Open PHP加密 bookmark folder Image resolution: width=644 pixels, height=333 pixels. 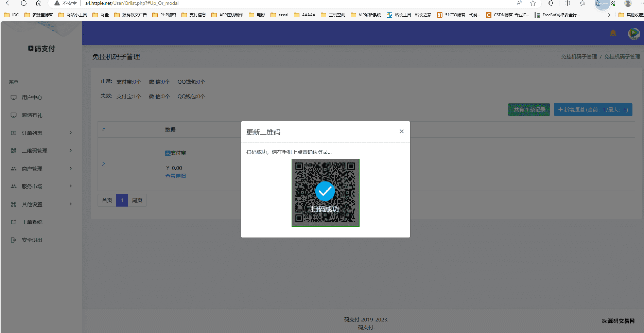click(164, 15)
